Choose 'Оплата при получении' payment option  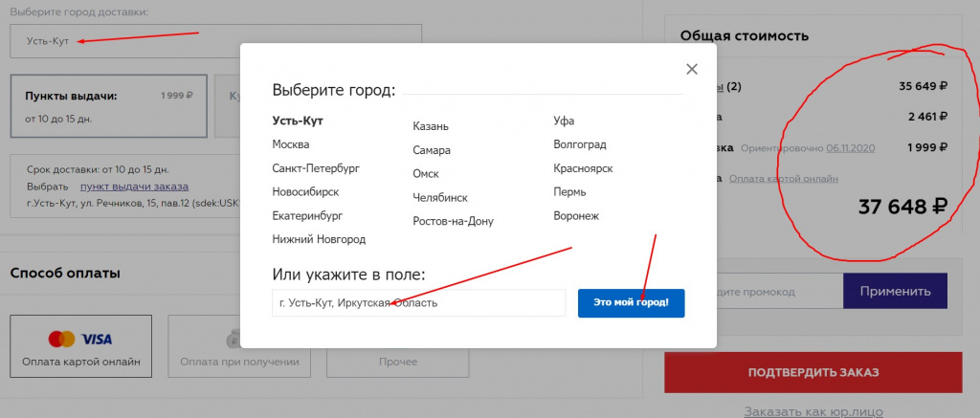click(x=239, y=346)
